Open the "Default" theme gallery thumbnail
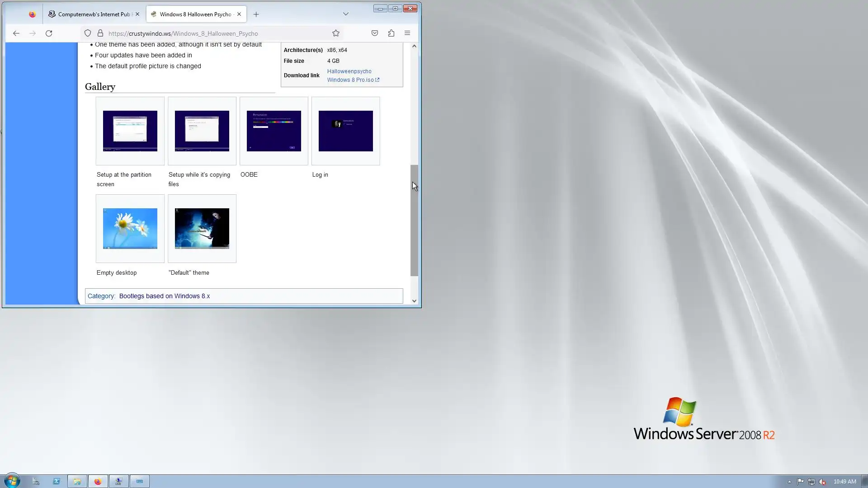This screenshot has height=488, width=868. [x=202, y=229]
